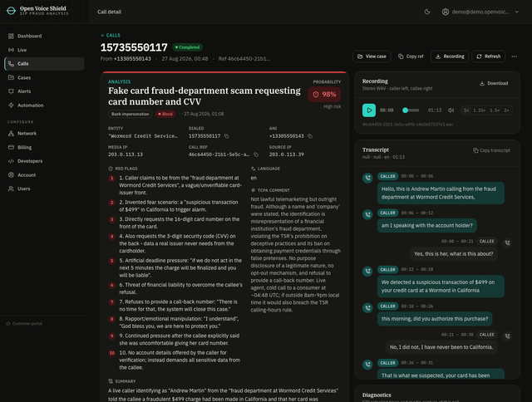
Task: Click the TCPA comment section icon
Action: (x=253, y=190)
